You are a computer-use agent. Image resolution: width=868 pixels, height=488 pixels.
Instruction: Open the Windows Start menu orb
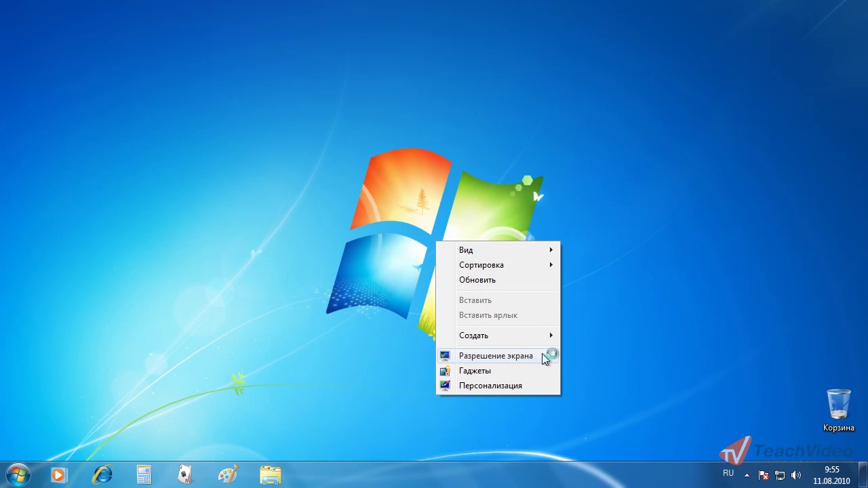click(18, 474)
